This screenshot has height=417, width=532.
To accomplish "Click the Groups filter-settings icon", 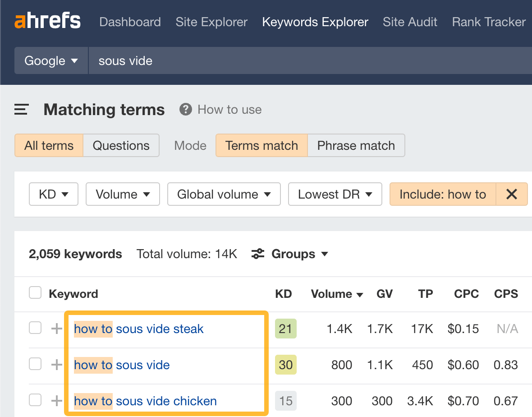I will [x=257, y=254].
